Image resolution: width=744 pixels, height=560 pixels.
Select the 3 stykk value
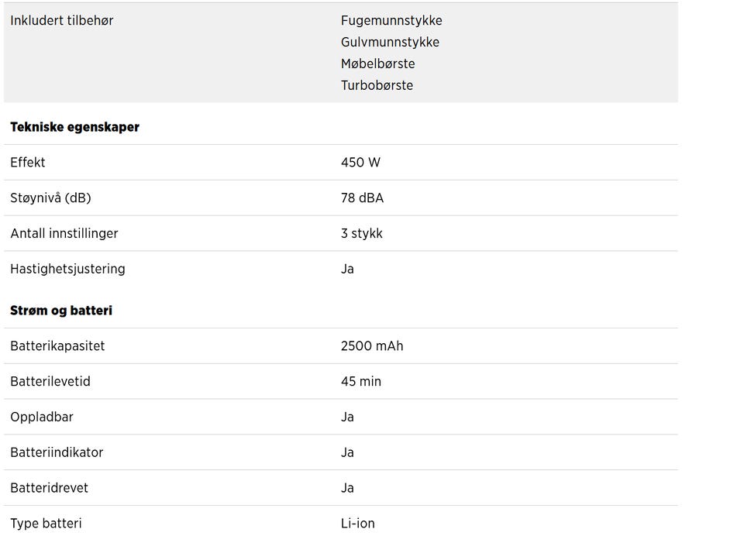tap(362, 234)
